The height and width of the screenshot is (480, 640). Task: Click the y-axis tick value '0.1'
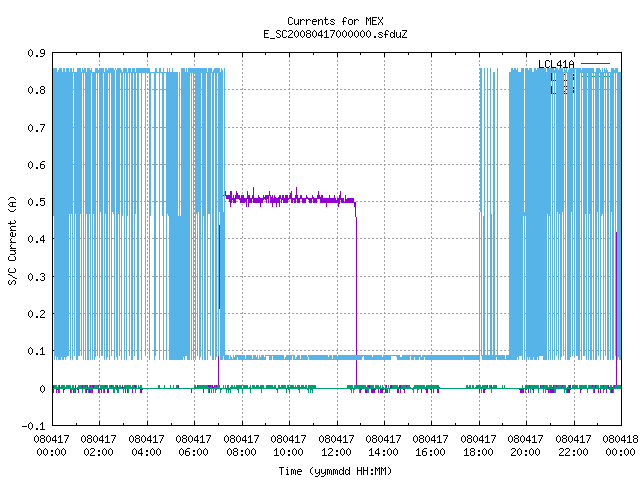(x=37, y=351)
